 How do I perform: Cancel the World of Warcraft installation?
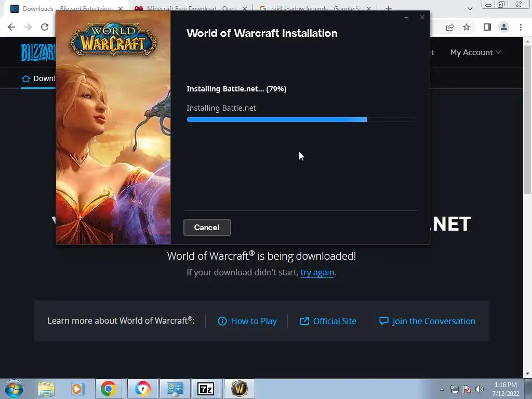point(207,228)
